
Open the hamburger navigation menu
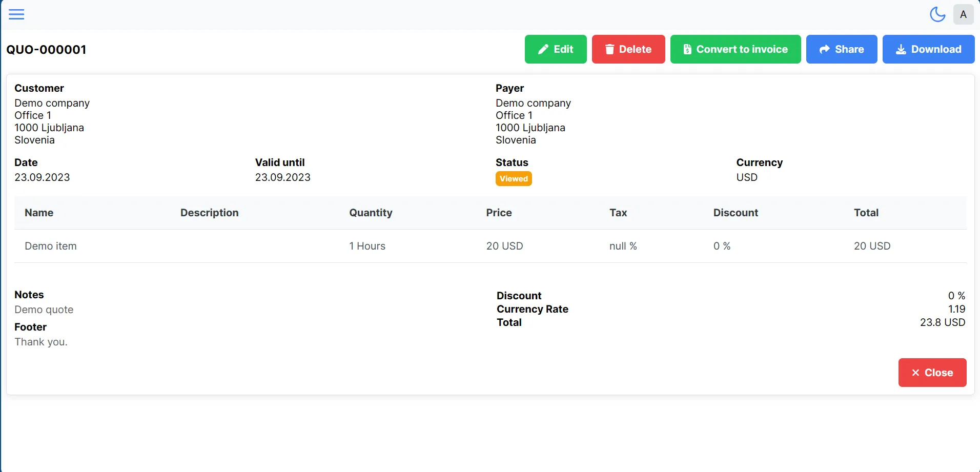pos(16,14)
